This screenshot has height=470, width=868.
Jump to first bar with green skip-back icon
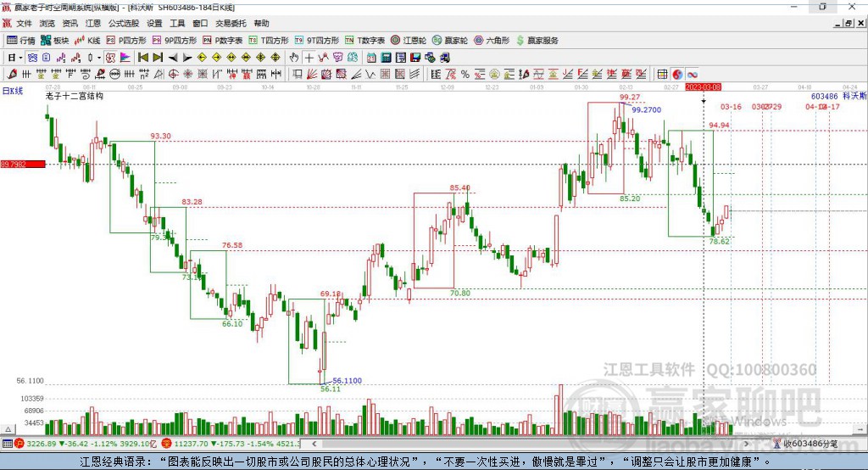pos(142,57)
